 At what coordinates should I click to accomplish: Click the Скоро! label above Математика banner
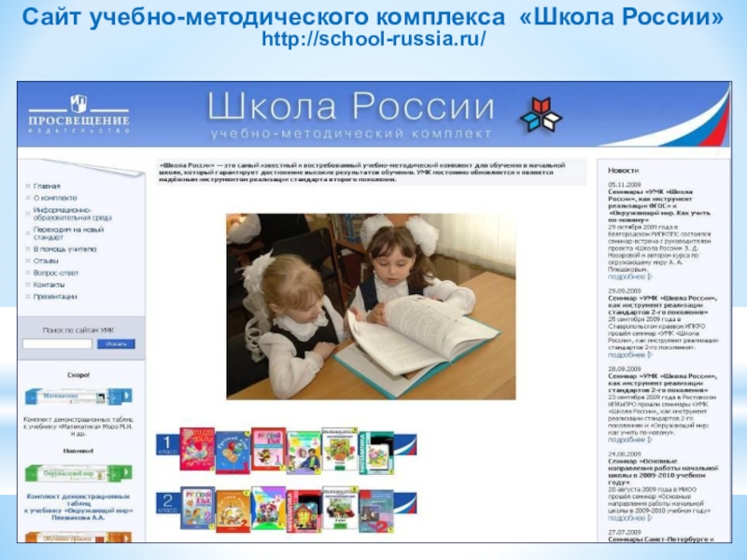pyautogui.click(x=78, y=375)
